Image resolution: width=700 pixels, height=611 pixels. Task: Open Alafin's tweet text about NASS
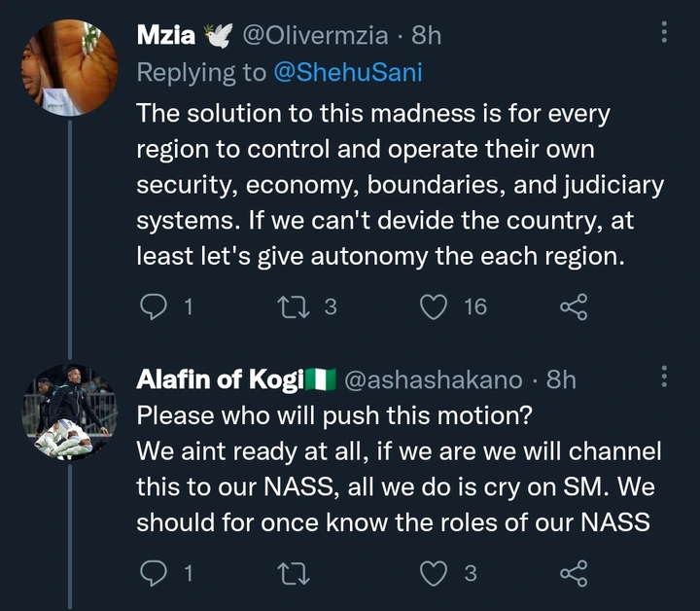(399, 469)
